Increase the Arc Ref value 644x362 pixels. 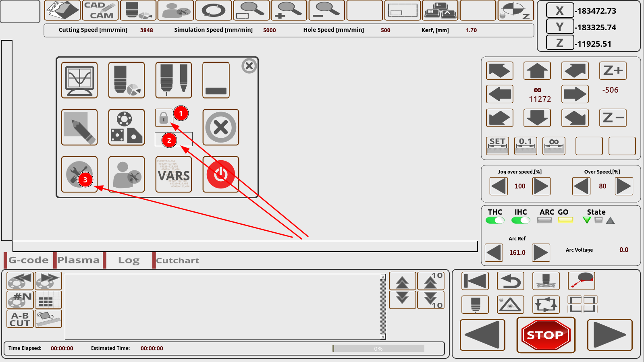click(541, 253)
